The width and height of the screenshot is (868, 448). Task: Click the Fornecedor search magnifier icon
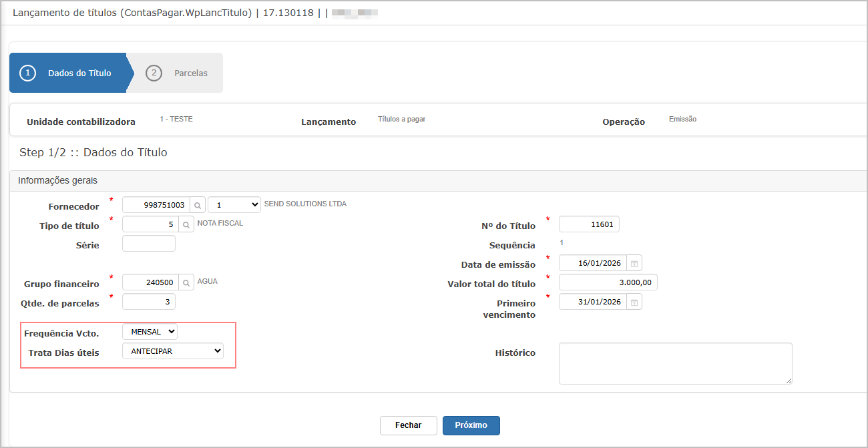[x=198, y=205]
